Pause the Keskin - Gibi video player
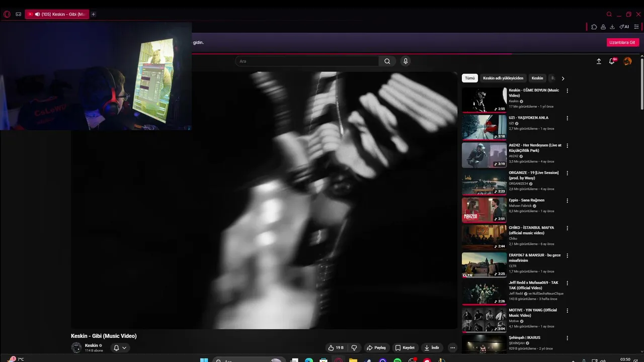The height and width of the screenshot is (362, 644). (x=264, y=200)
